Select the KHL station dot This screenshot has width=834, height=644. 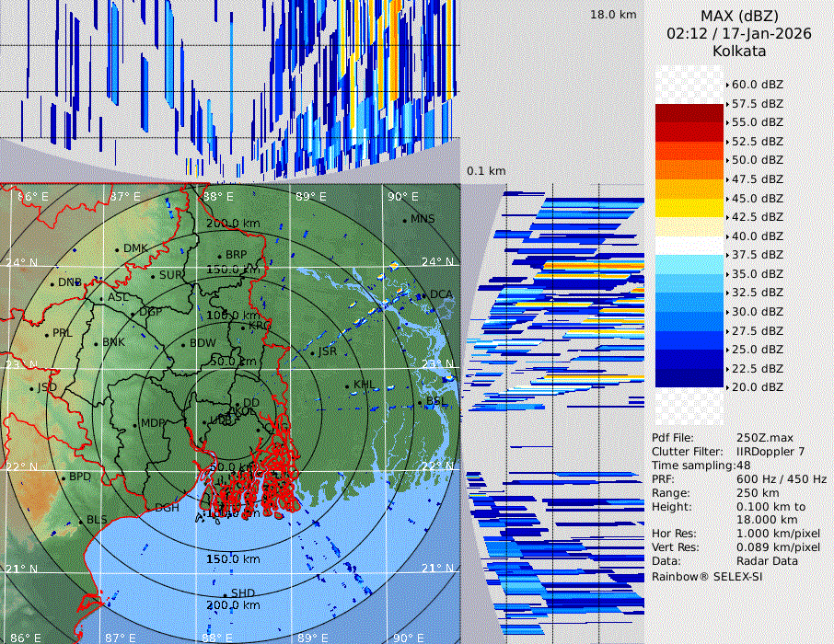(347, 385)
